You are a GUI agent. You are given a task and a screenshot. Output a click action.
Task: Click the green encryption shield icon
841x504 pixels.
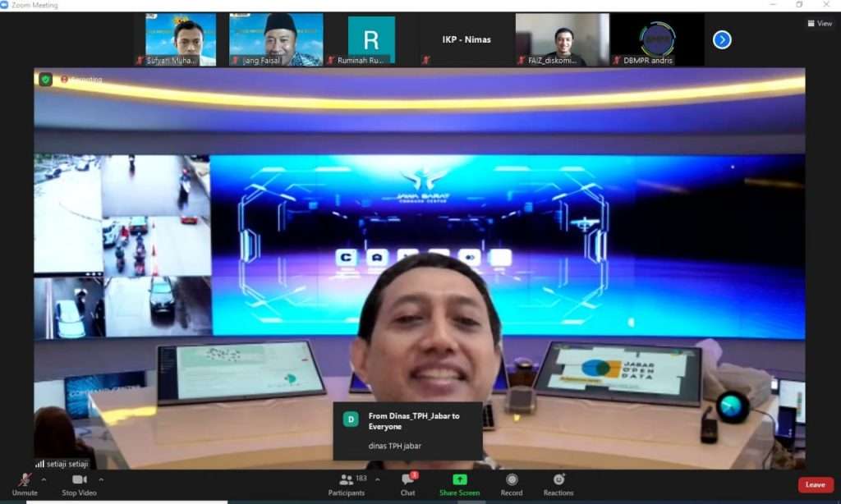click(x=46, y=80)
